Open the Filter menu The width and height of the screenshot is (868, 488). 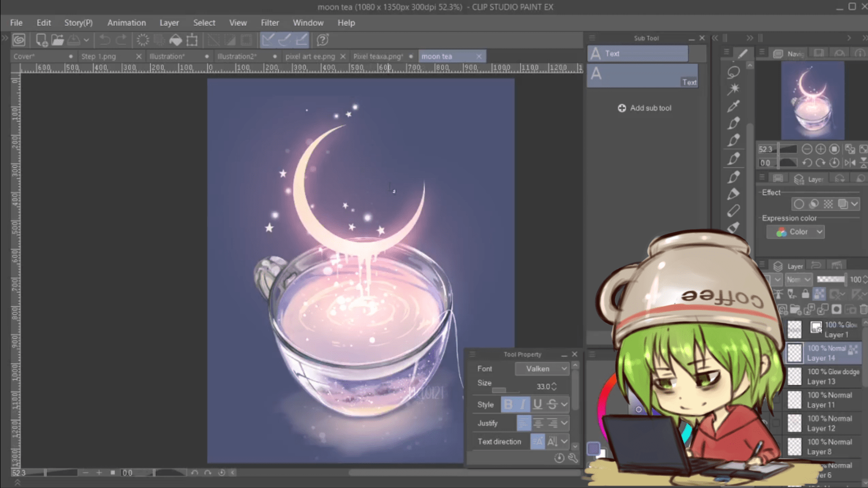(270, 23)
